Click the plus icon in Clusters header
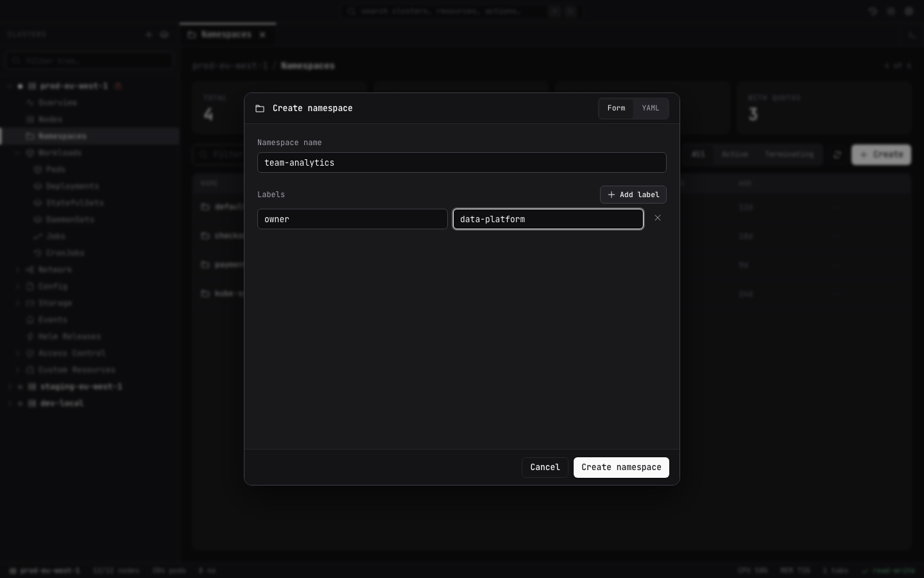Image resolution: width=924 pixels, height=578 pixels. [x=149, y=35]
